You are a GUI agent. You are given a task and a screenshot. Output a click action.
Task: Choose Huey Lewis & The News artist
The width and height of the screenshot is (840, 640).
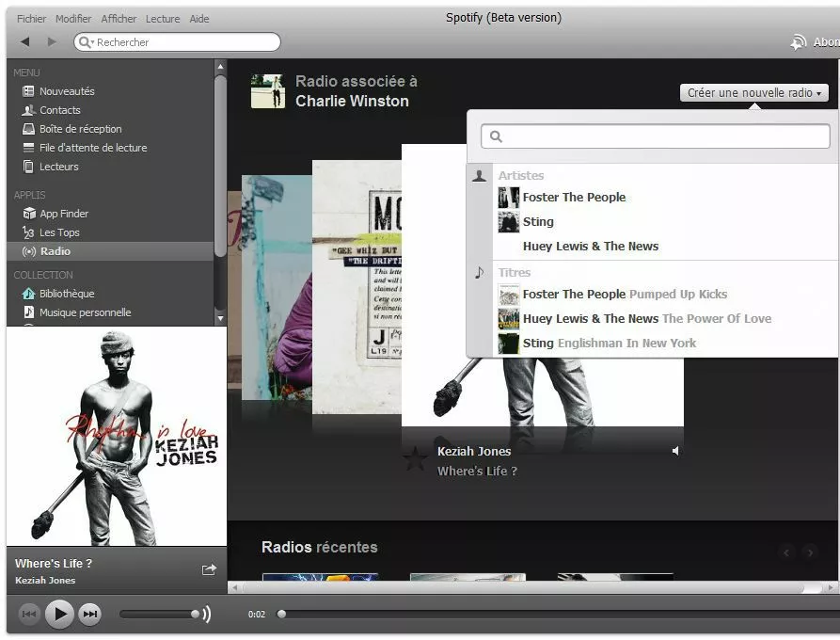tap(591, 246)
